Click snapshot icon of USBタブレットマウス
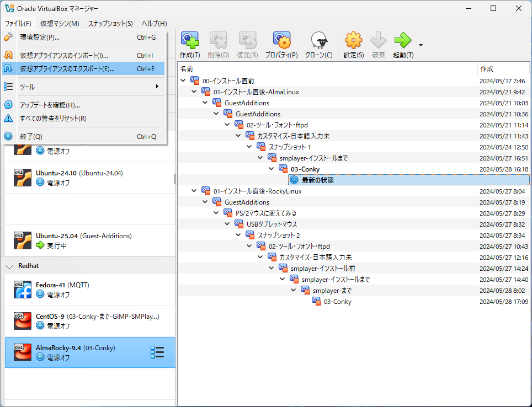The image size is (532, 407). pos(239,224)
